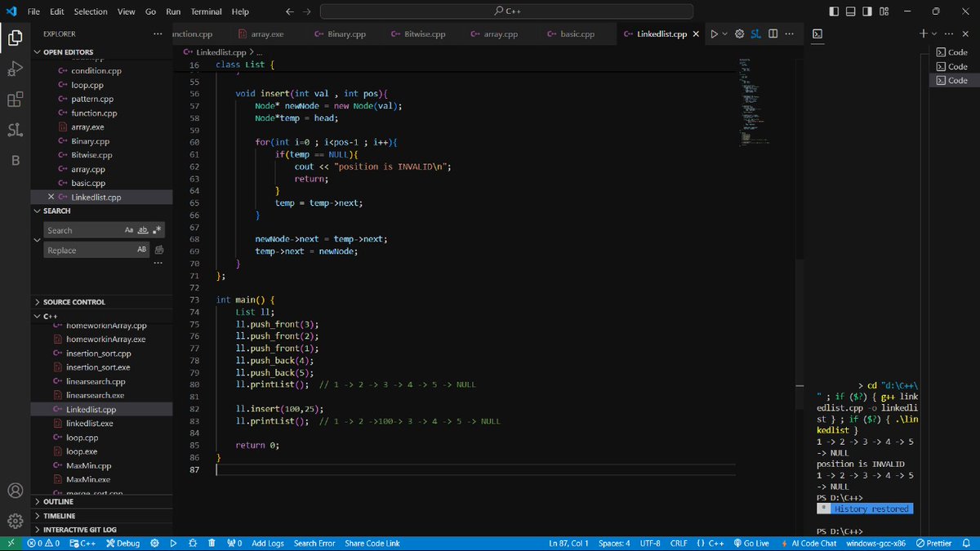Screen dimensions: 980x551
Task: Open the run button dropdown arrow
Action: click(726, 34)
